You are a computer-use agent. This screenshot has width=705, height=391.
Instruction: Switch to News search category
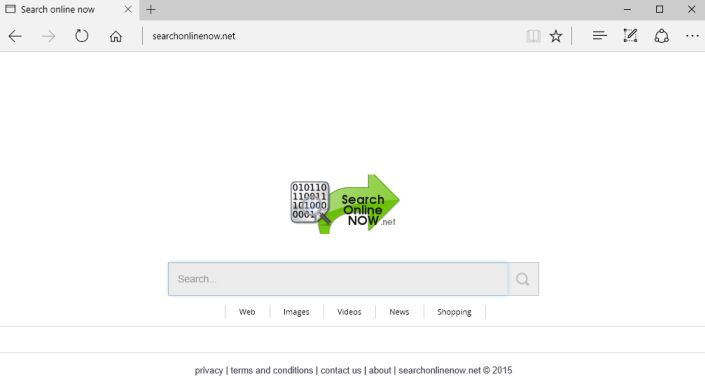pos(399,312)
